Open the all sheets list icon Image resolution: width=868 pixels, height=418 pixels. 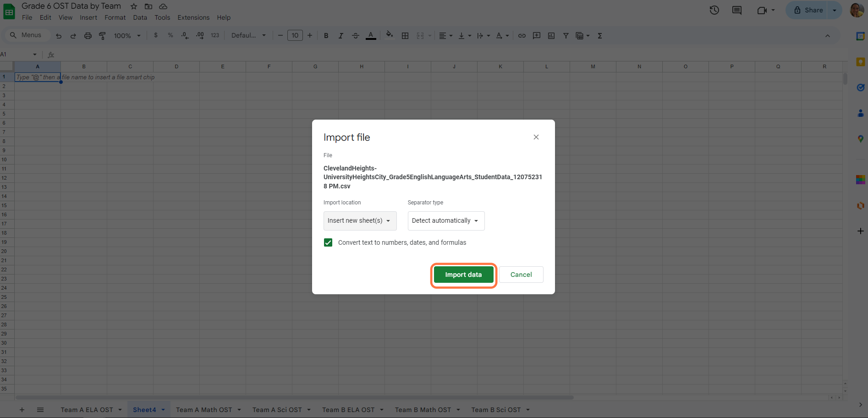(x=40, y=410)
